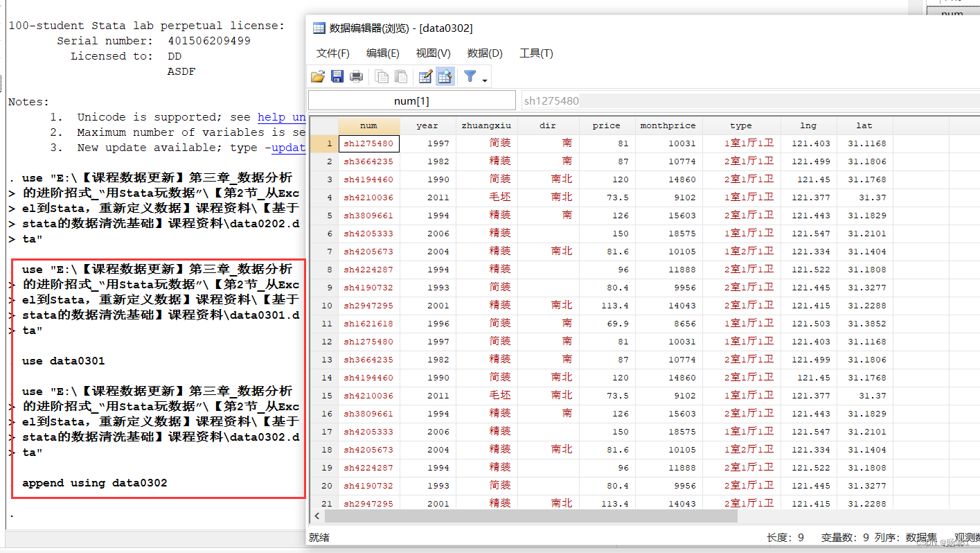Image resolution: width=980 pixels, height=553 pixels.
Task: Switch the editor to Edit mode
Action: tap(425, 76)
